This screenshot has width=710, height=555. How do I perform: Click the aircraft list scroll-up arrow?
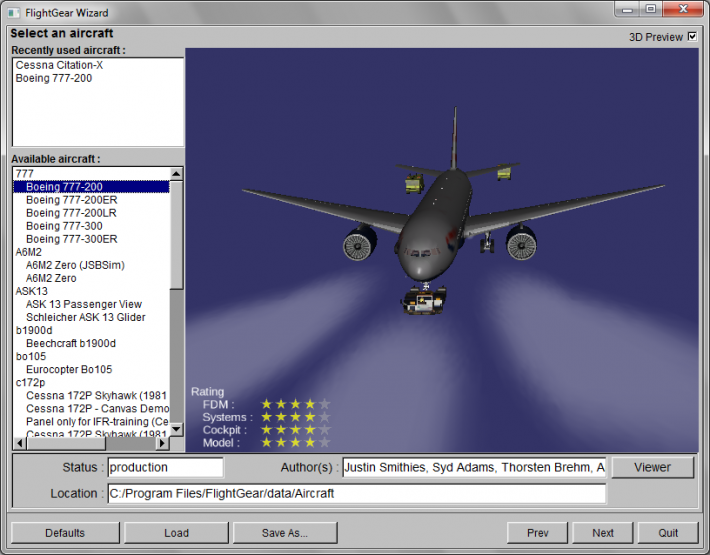pos(177,174)
